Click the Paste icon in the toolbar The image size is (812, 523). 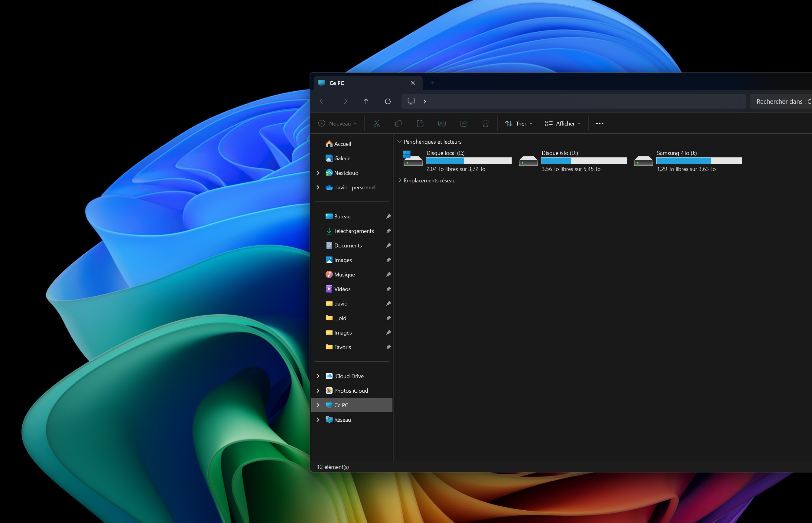tap(420, 123)
